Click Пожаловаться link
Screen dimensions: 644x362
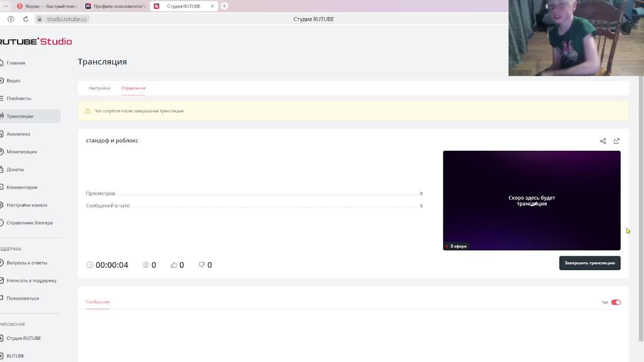point(23,298)
